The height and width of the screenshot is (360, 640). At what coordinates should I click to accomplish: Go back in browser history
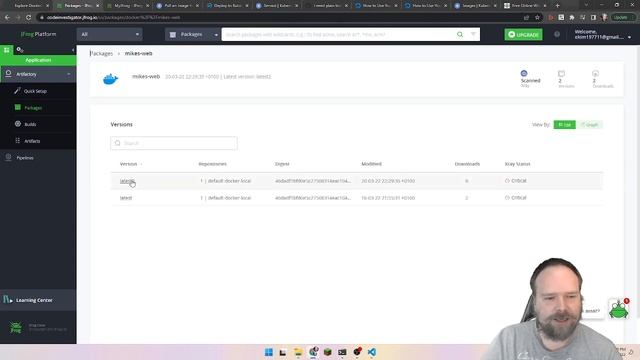(x=7, y=18)
